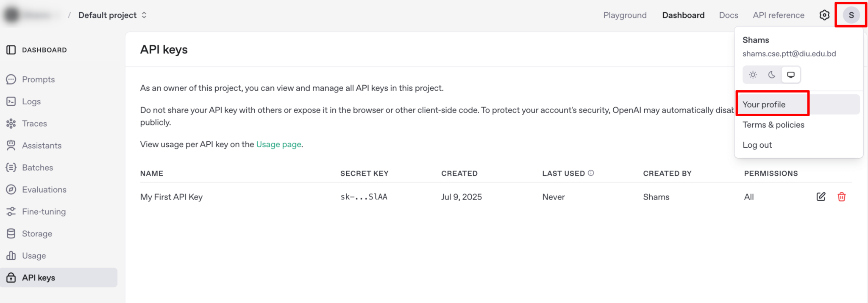Click the Last Used info icon
Screen dimensions: 868x303
591,173
